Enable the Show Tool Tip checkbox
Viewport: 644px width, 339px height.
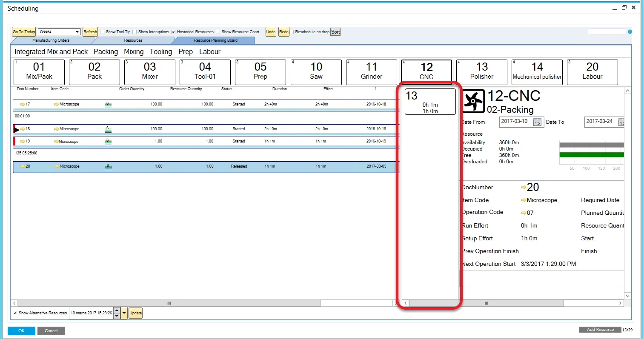point(102,32)
